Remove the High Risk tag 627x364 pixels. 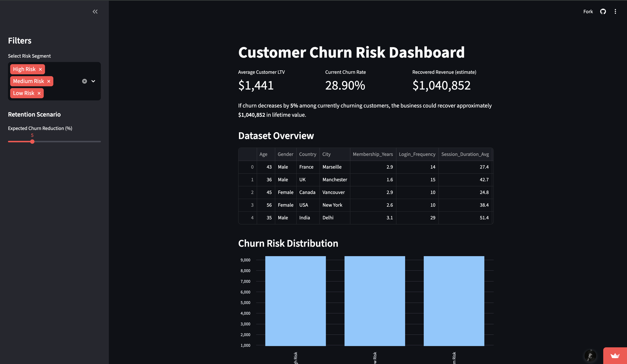[40, 69]
